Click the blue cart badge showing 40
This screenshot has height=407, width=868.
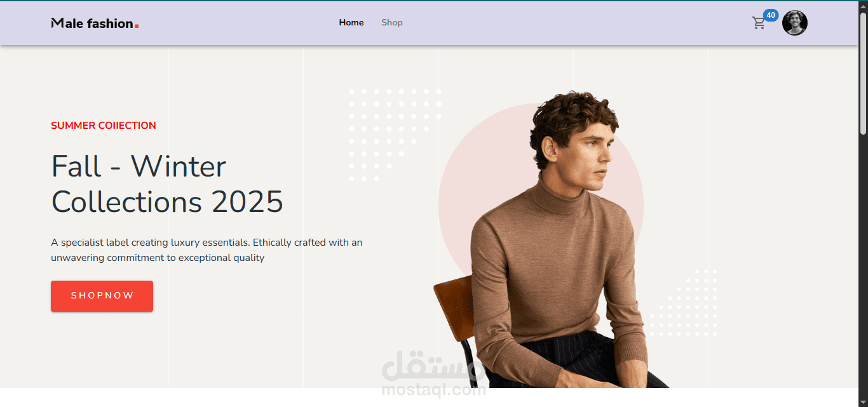[771, 15]
